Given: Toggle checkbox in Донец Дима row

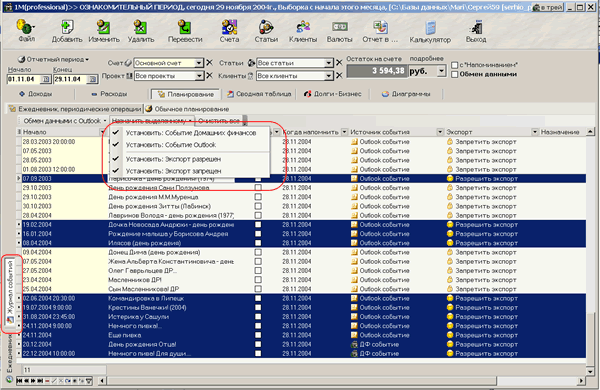Looking at the screenshot, I should pos(258,252).
